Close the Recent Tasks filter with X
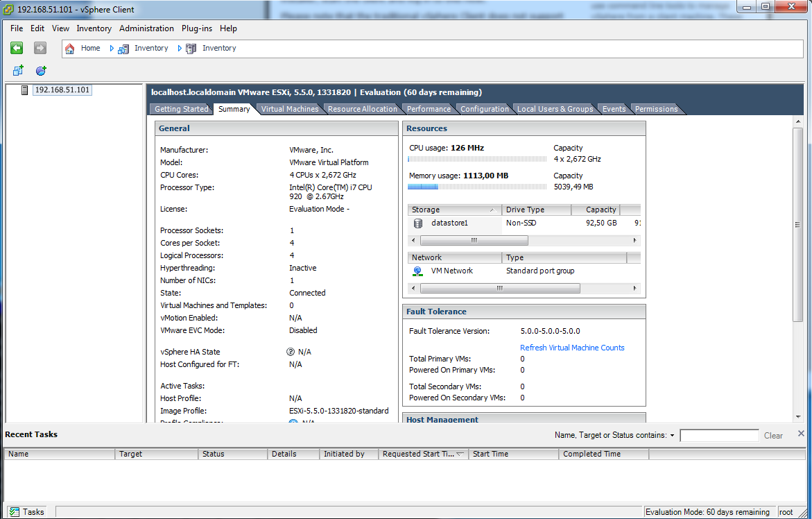The image size is (812, 519). 801,434
